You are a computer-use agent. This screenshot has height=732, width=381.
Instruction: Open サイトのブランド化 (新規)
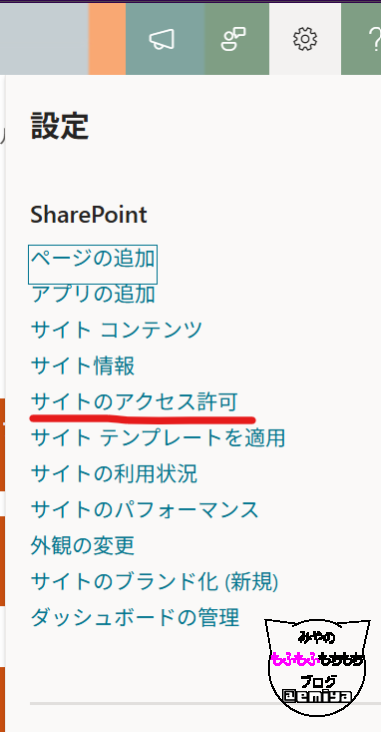(x=154, y=582)
